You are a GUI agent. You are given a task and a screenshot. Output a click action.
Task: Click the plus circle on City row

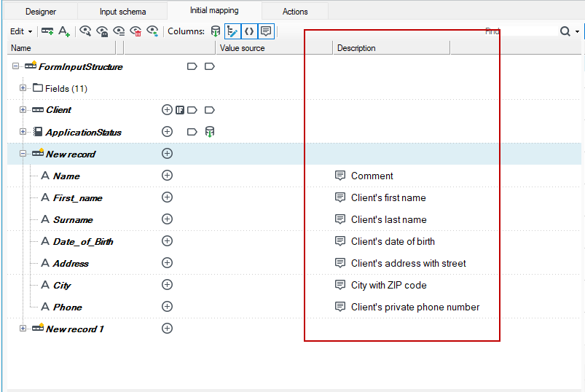coord(167,285)
